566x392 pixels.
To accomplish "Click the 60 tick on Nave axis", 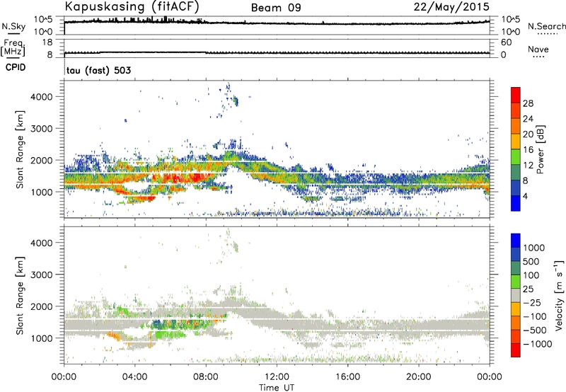I will pyautogui.click(x=506, y=42).
